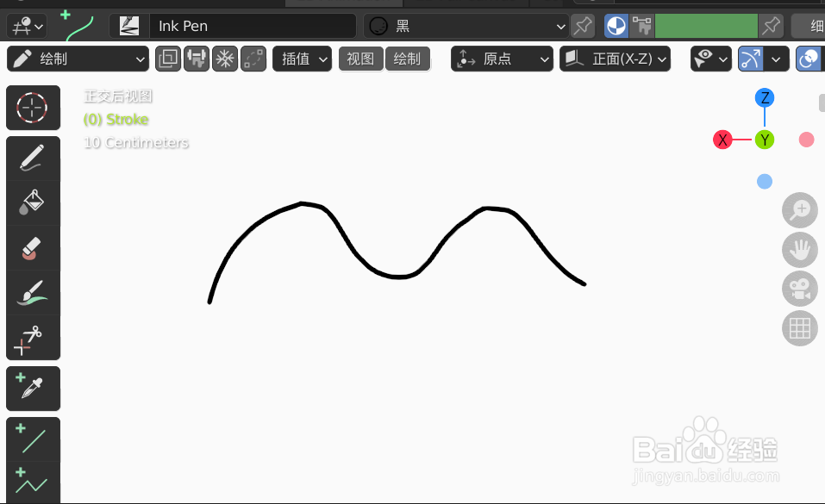Select the Draw pencil tool
825x504 pixels.
tap(33, 159)
